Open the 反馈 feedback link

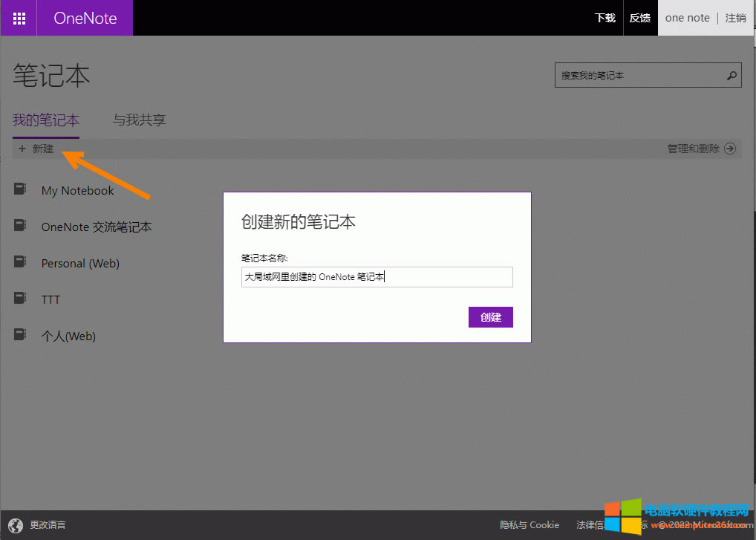(639, 18)
